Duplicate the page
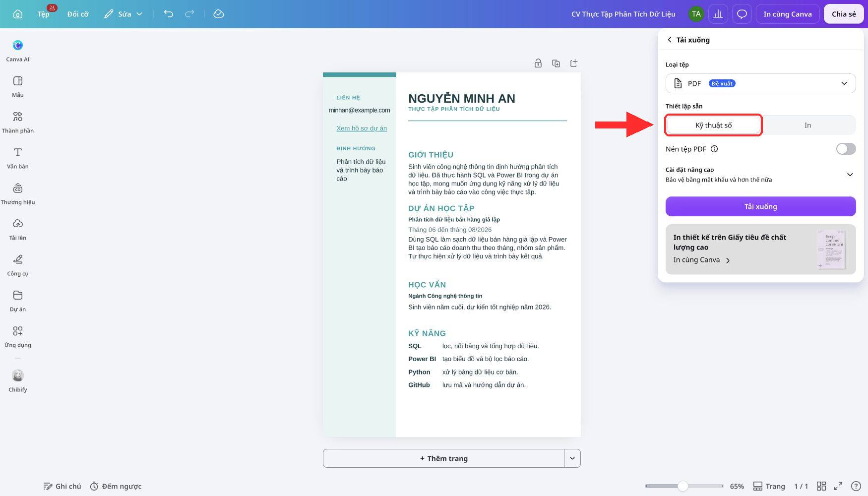This screenshot has height=496, width=868. [x=556, y=63]
